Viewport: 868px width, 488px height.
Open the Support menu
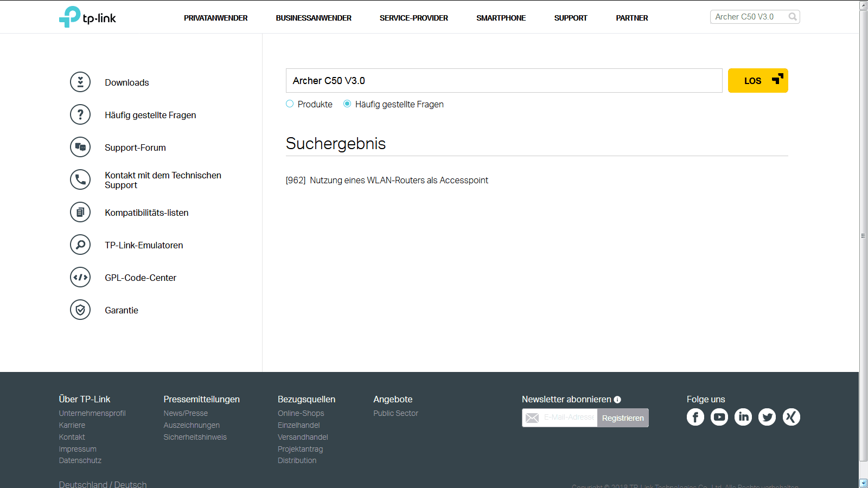[571, 18]
